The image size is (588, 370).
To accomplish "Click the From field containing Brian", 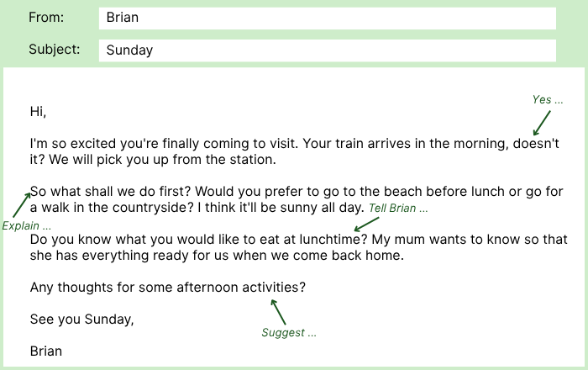I will tap(327, 18).
